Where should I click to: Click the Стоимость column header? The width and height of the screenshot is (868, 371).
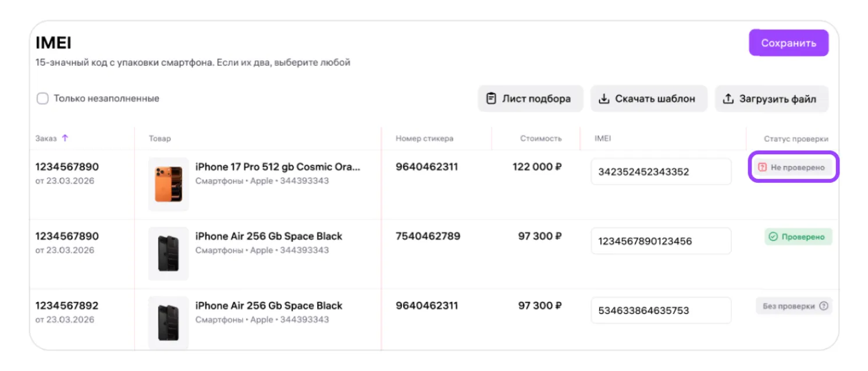540,139
